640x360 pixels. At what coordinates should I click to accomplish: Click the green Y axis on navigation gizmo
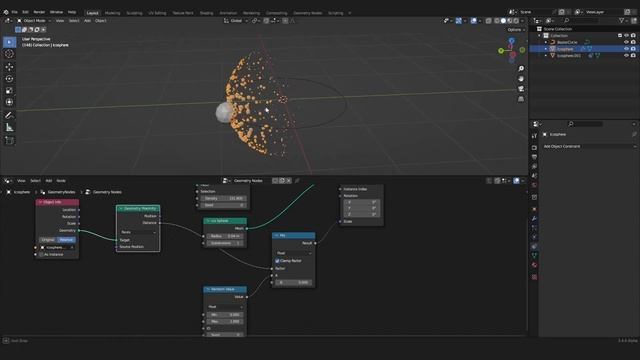click(x=501, y=51)
